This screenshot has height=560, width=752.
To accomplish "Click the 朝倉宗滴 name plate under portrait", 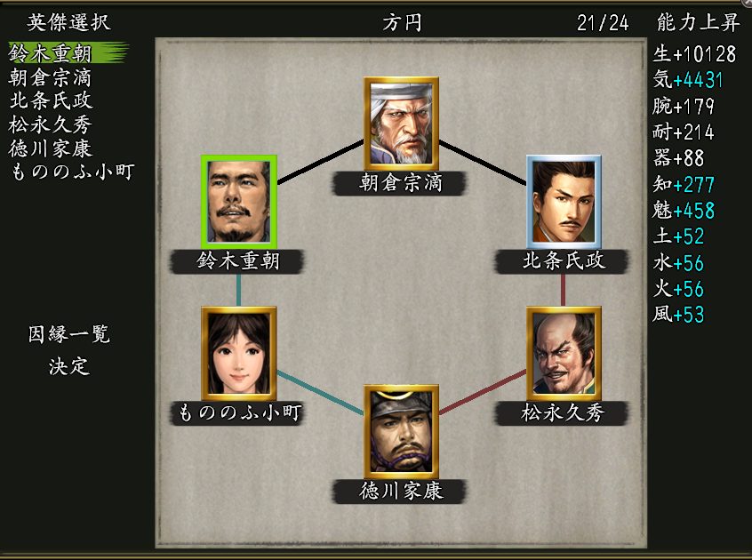I will (399, 183).
